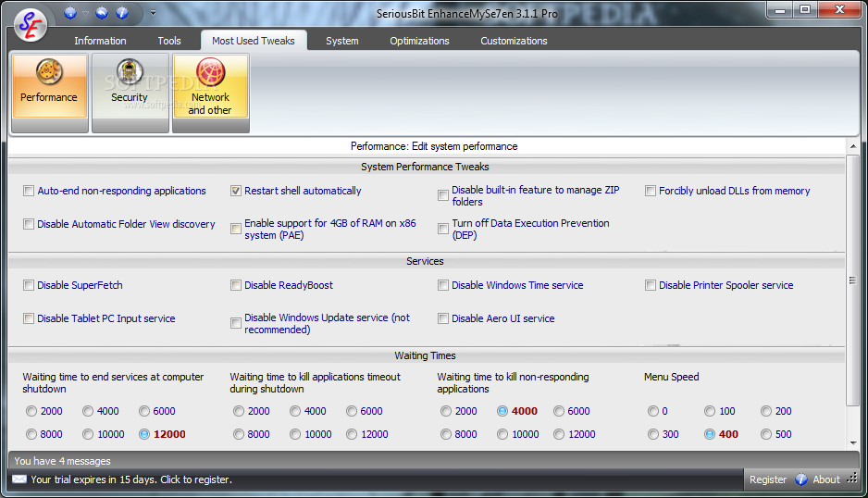Check Disable Tablet PC Input service
Viewport: 868px width, 498px height.
click(29, 318)
